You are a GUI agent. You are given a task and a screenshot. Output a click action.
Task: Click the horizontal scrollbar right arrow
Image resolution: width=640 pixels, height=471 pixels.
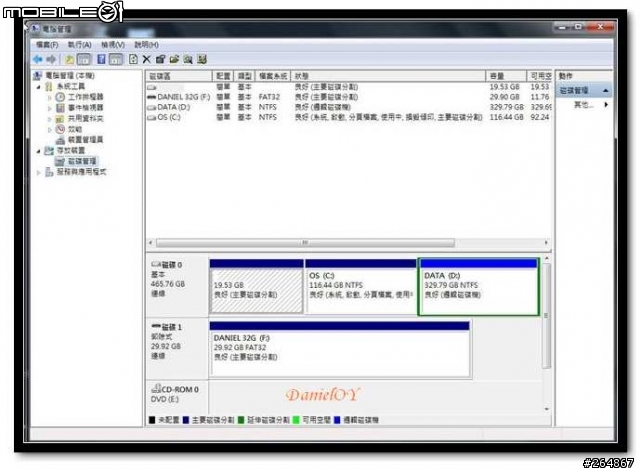[546, 243]
